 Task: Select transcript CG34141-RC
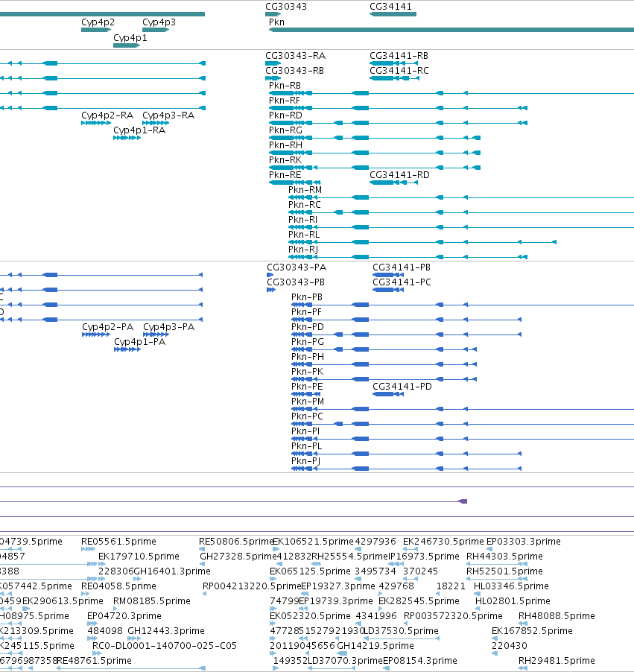(399, 70)
